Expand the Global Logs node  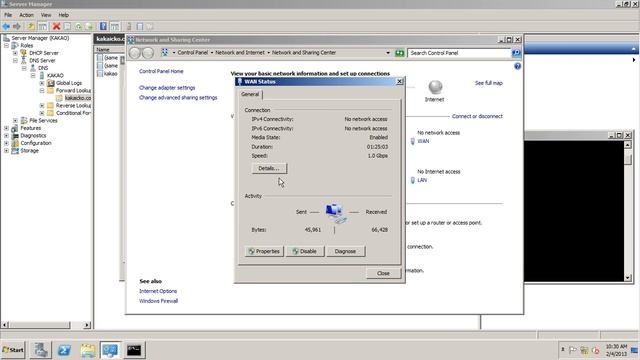pos(42,83)
